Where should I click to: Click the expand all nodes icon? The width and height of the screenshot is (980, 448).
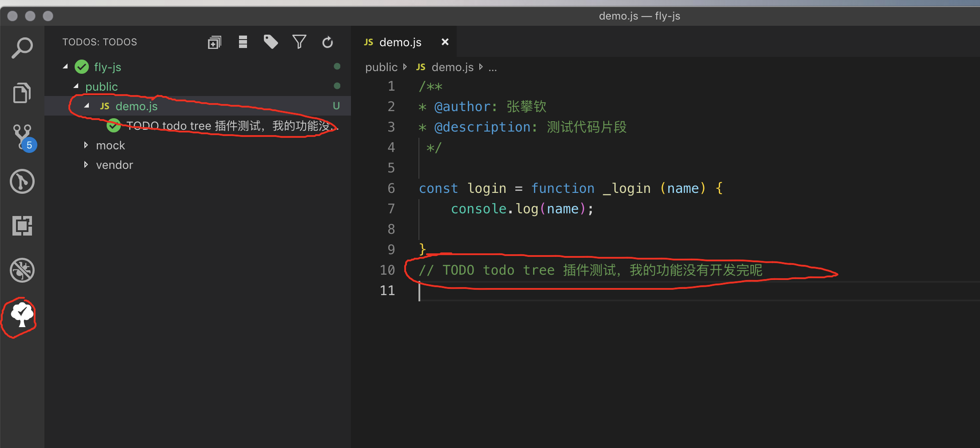pos(215,42)
